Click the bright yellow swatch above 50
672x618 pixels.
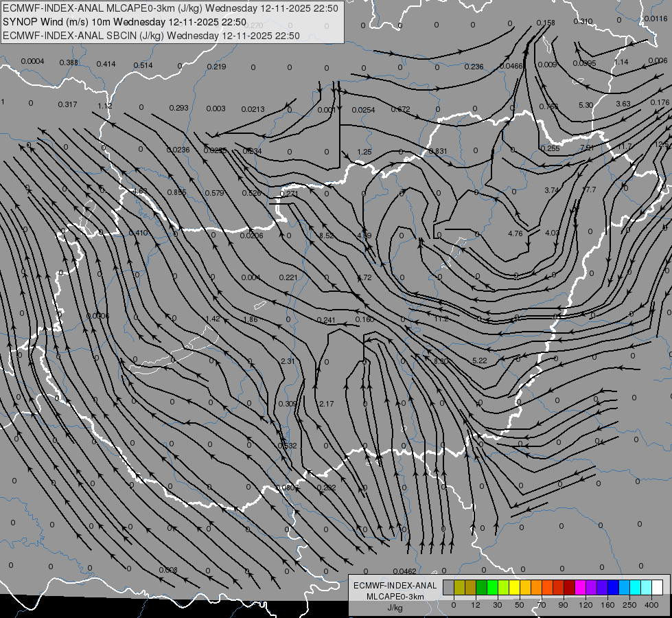tap(514, 587)
